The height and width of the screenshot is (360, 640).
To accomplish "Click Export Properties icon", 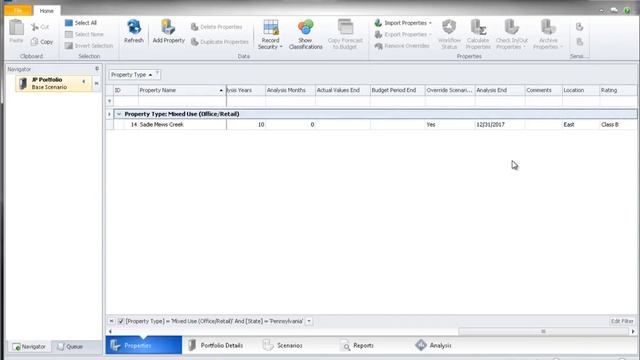I will point(378,34).
